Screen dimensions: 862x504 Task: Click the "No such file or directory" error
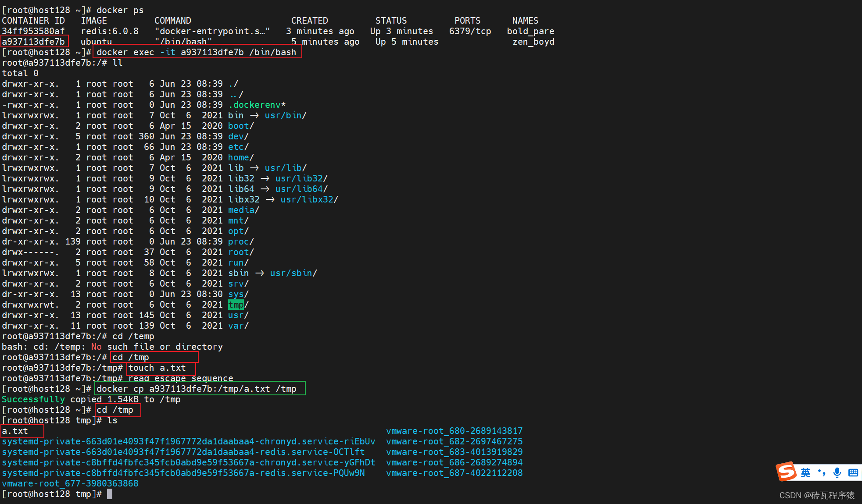(x=157, y=347)
